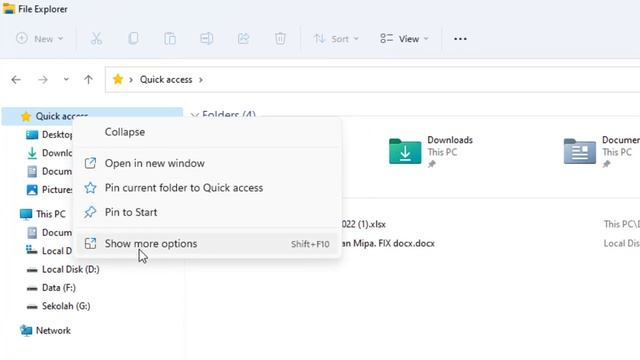The width and height of the screenshot is (640, 360).
Task: Choose Pin to Start
Action: tap(207, 212)
